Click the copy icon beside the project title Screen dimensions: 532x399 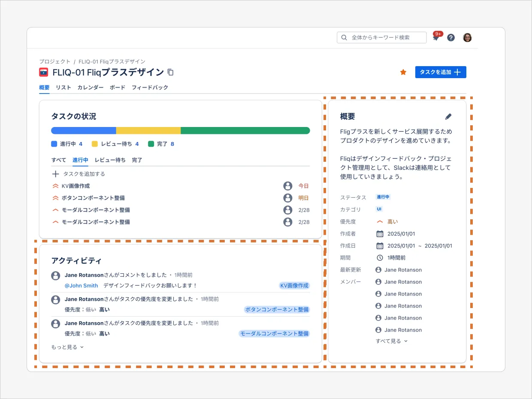click(x=170, y=72)
